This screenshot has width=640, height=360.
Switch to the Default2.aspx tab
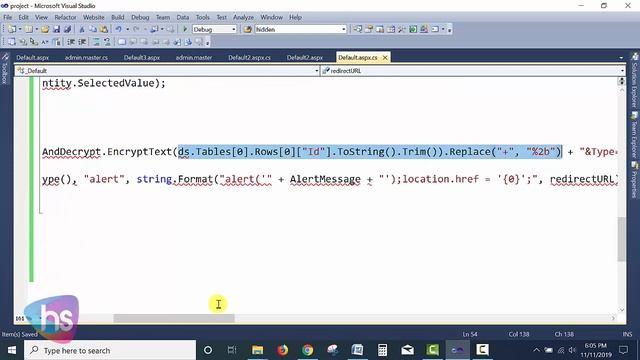[x=305, y=58]
